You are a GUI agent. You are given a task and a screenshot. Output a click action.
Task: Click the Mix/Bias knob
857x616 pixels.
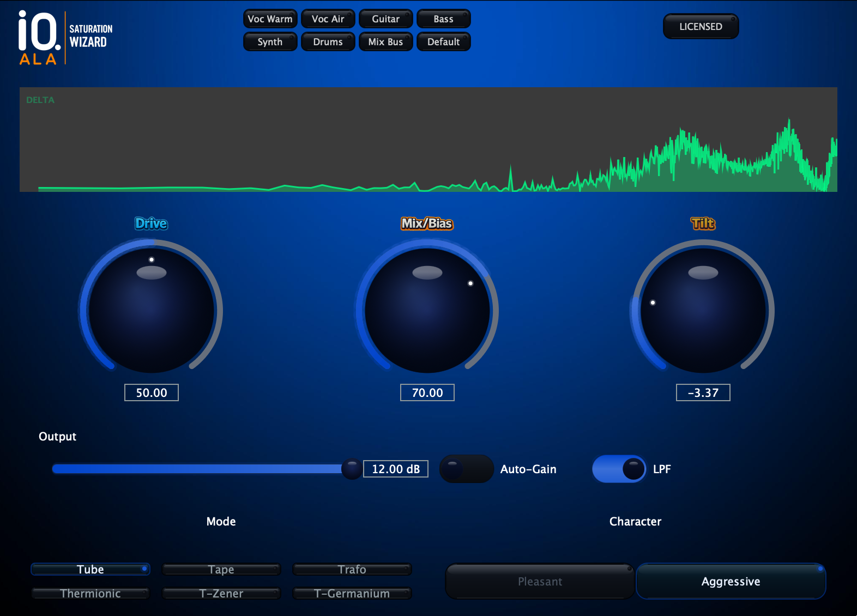pyautogui.click(x=427, y=310)
